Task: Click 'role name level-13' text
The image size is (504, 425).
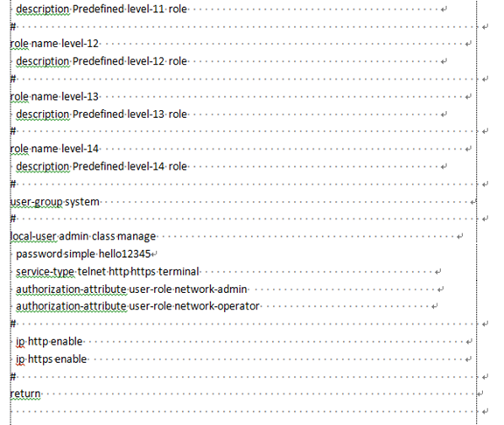Action: [54, 96]
